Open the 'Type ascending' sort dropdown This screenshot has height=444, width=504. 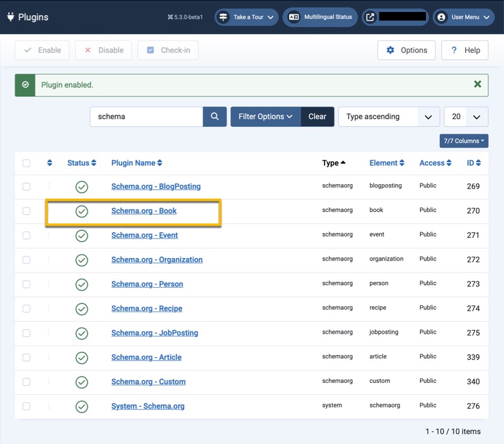(x=389, y=117)
